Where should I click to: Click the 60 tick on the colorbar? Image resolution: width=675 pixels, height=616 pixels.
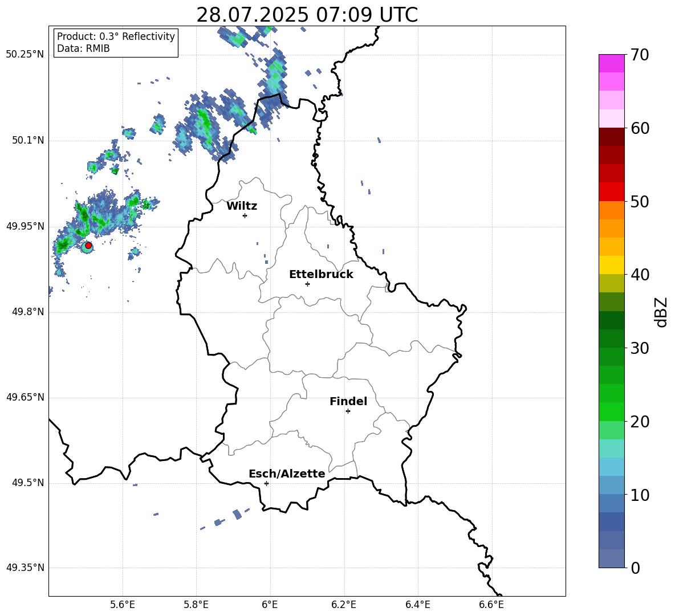640,128
